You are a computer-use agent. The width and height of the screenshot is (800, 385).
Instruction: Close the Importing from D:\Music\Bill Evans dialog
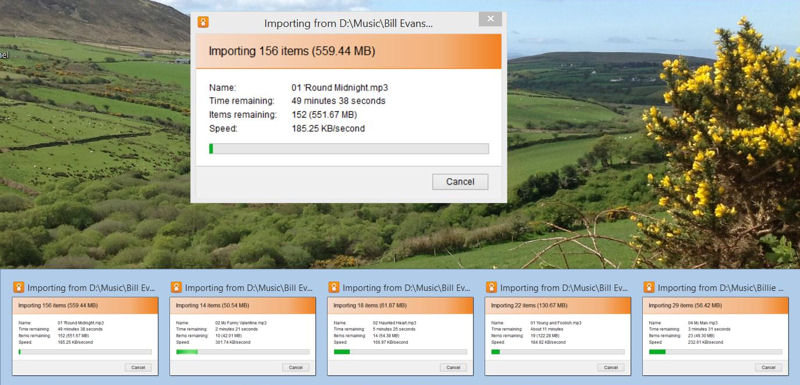tap(490, 19)
